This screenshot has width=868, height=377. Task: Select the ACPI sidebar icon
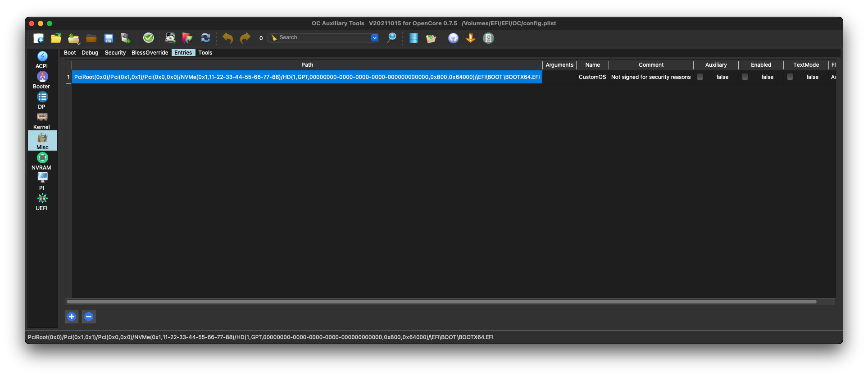(x=42, y=60)
